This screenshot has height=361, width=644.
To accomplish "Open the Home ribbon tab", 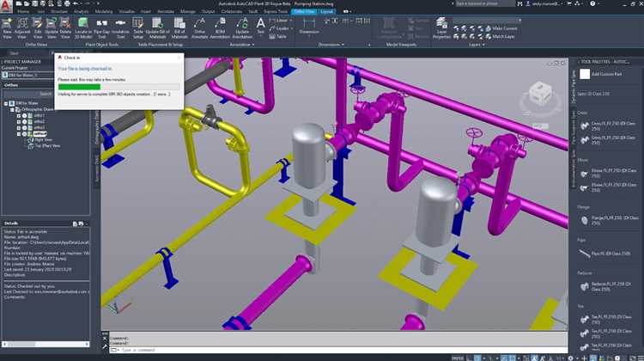I will (x=23, y=12).
